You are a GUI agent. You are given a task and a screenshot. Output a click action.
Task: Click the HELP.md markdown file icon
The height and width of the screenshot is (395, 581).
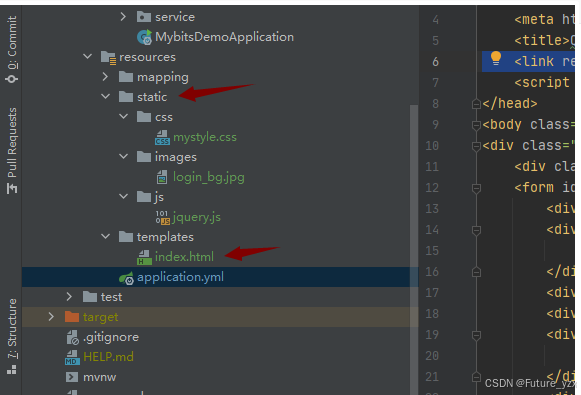click(x=72, y=358)
